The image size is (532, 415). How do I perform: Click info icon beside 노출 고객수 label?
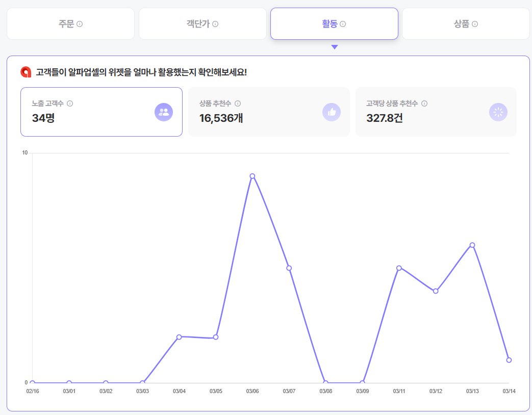pyautogui.click(x=70, y=103)
